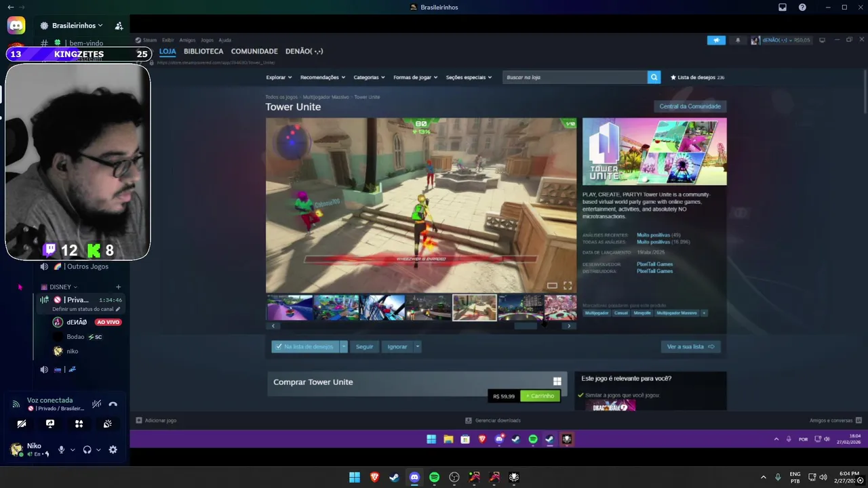Select the highlighted plaza thumbnail in strip
The height and width of the screenshot is (488, 868).
click(474, 307)
